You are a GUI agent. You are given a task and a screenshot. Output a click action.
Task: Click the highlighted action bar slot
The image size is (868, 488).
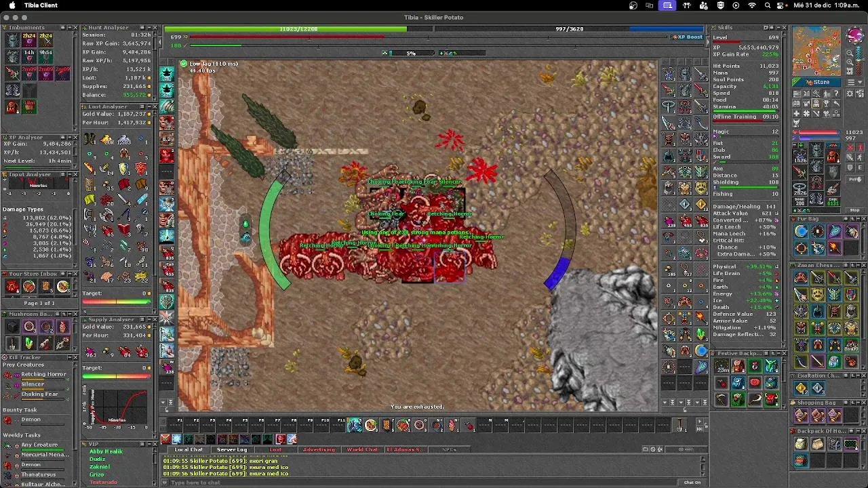355,425
